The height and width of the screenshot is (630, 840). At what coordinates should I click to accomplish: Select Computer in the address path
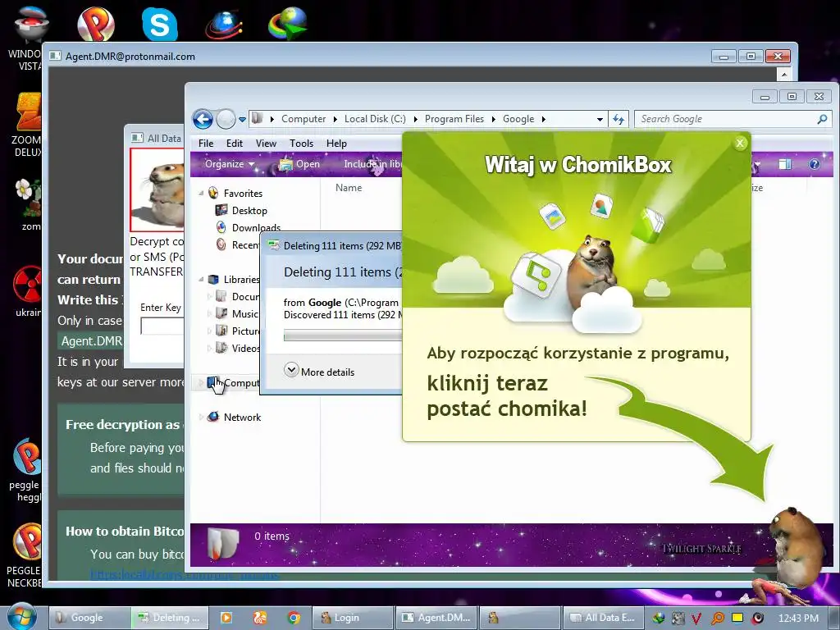pyautogui.click(x=304, y=119)
